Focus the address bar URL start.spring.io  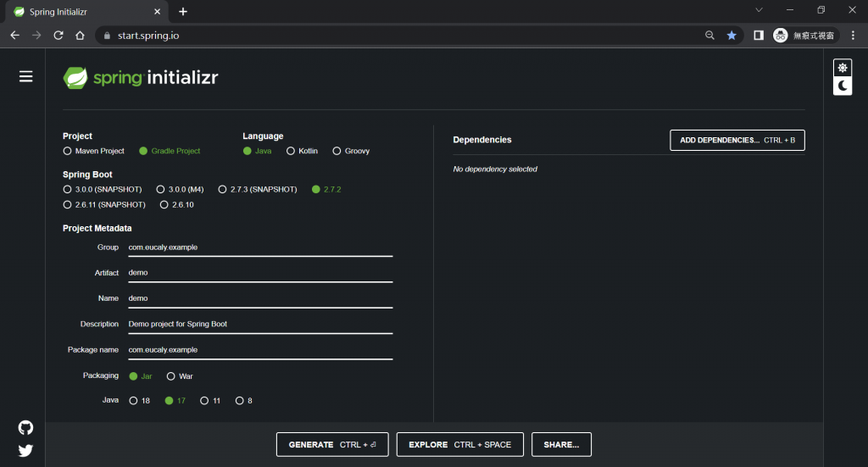pos(147,36)
